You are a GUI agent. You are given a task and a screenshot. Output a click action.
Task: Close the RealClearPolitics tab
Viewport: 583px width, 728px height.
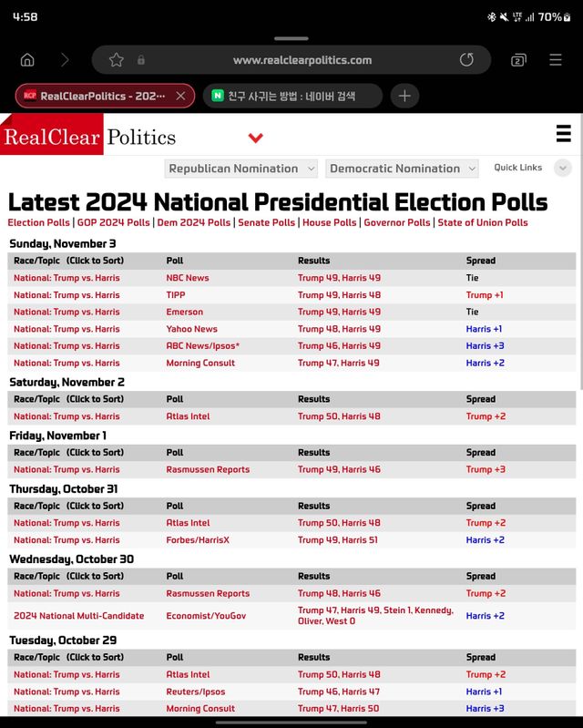[180, 96]
